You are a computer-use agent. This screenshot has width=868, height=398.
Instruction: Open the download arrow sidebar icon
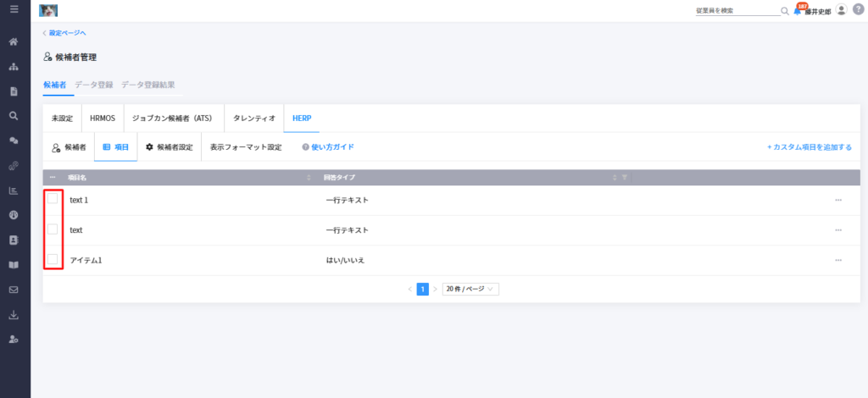(14, 315)
